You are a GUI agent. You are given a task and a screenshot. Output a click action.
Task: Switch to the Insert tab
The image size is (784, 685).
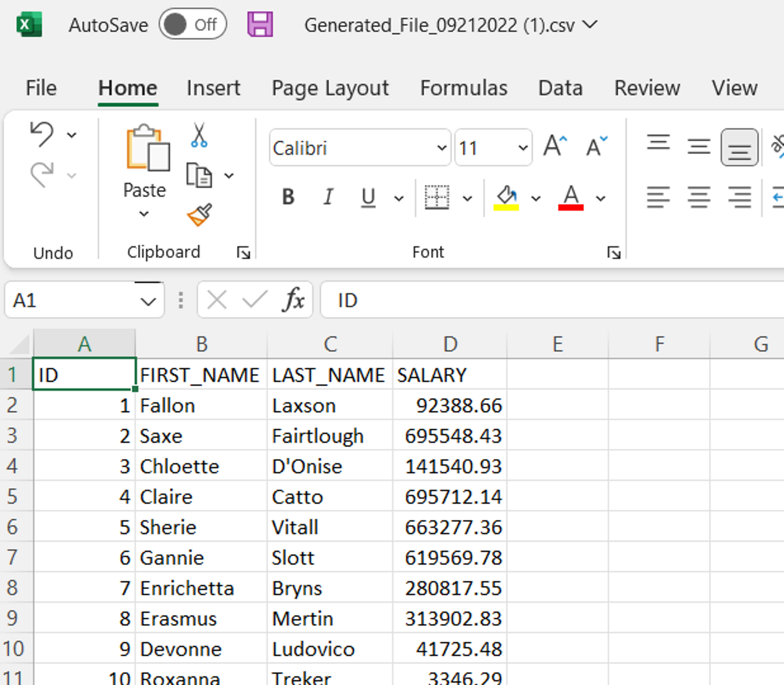[x=213, y=88]
